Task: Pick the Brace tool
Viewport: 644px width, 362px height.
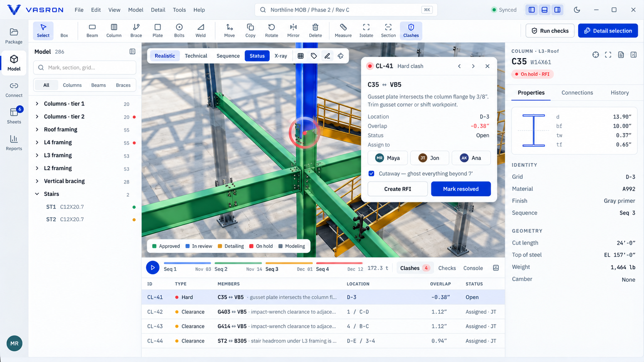Action: (x=136, y=31)
